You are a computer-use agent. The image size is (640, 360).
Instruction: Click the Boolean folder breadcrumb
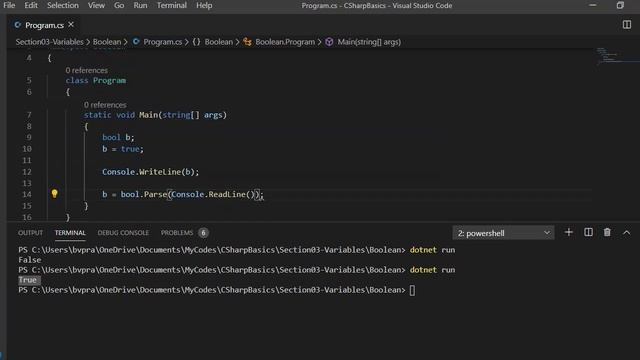pyautogui.click(x=107, y=42)
